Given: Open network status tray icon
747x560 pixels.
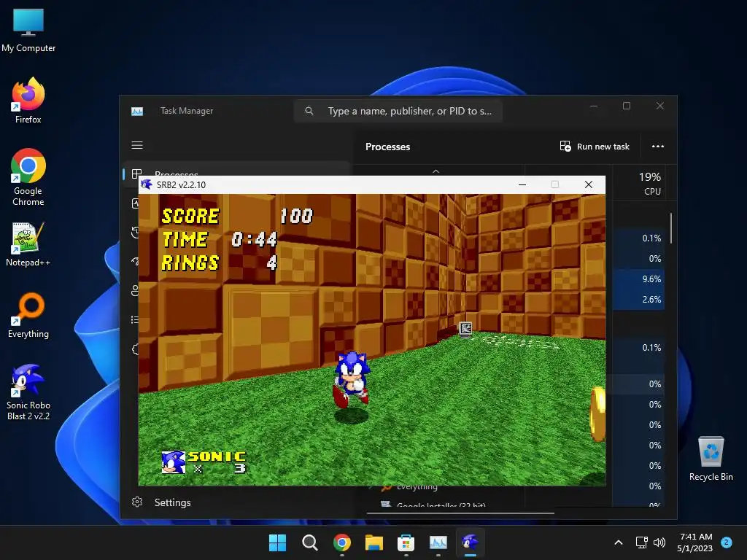Looking at the screenshot, I should pyautogui.click(x=642, y=542).
